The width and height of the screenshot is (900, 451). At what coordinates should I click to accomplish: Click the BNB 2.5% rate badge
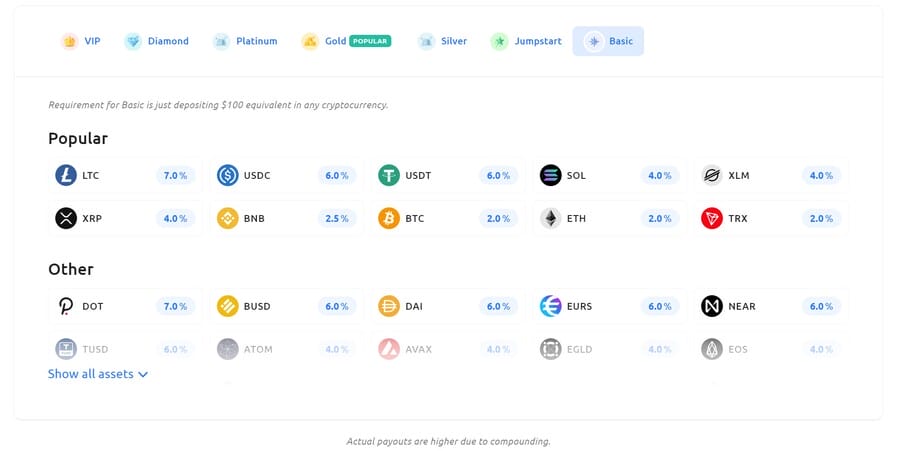tap(337, 218)
